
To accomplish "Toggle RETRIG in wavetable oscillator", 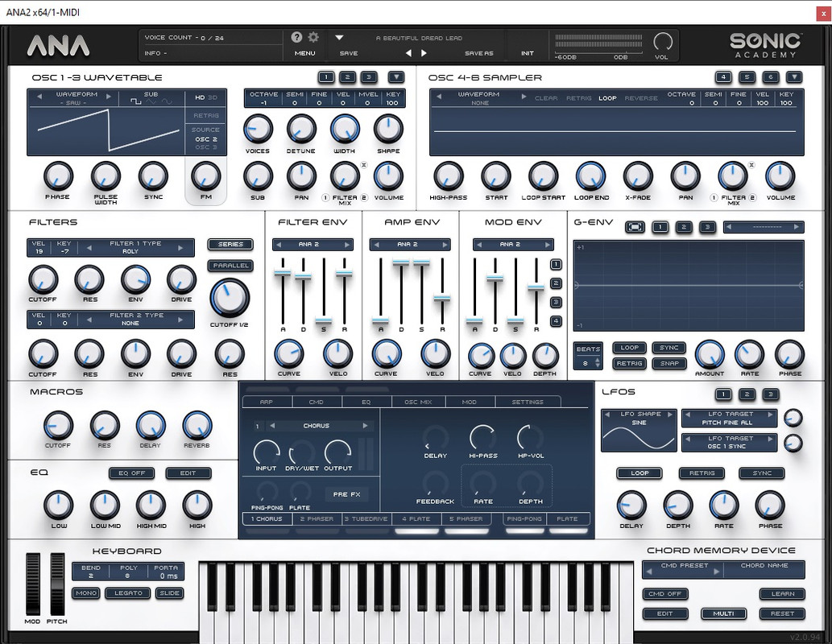I will (x=206, y=115).
